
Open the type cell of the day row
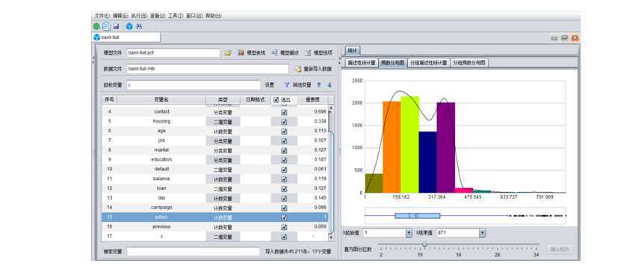tap(223, 198)
